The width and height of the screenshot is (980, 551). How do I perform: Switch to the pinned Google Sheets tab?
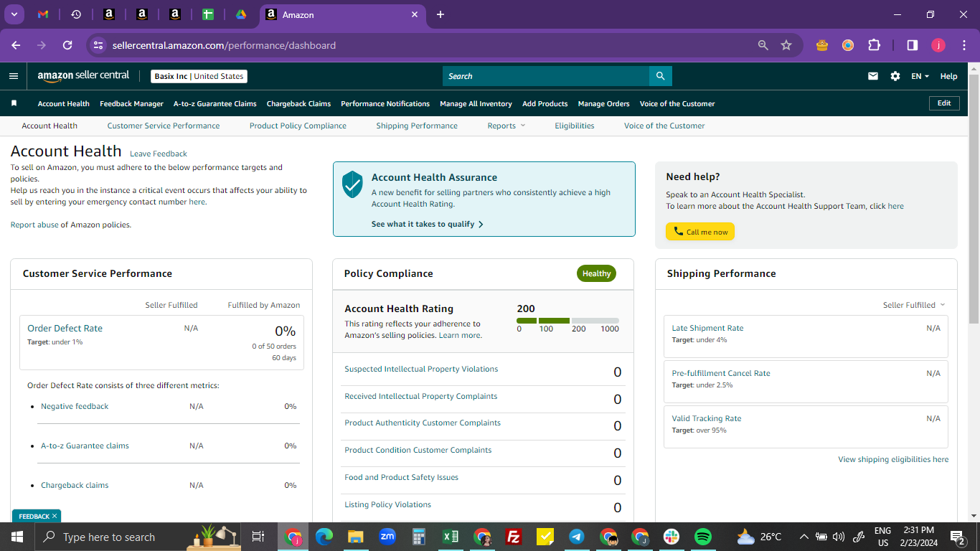208,14
